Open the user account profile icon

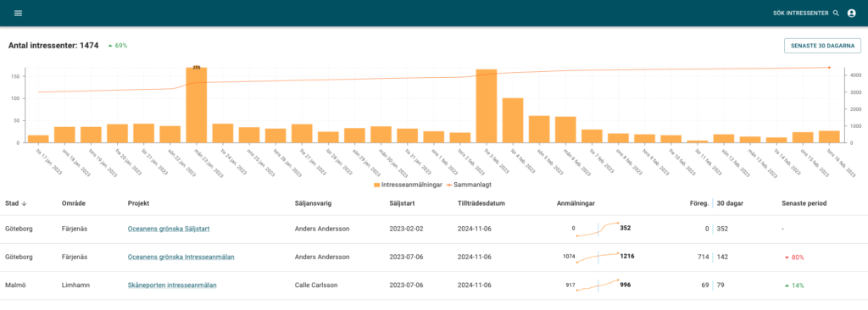pyautogui.click(x=852, y=14)
